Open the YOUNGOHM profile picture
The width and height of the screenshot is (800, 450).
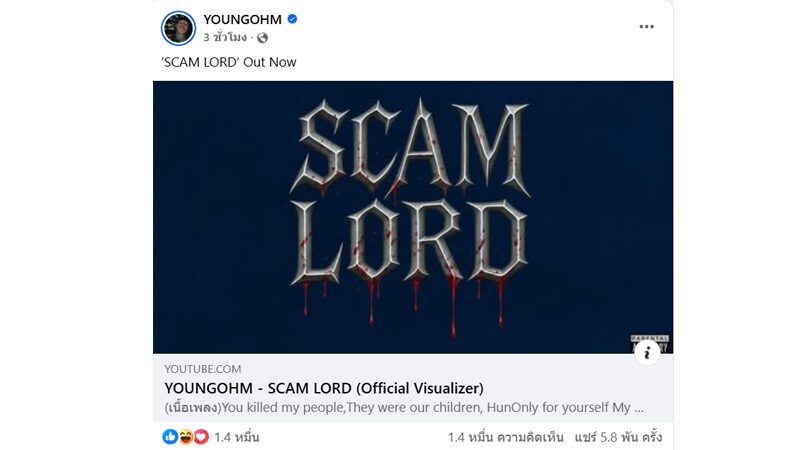(x=178, y=28)
